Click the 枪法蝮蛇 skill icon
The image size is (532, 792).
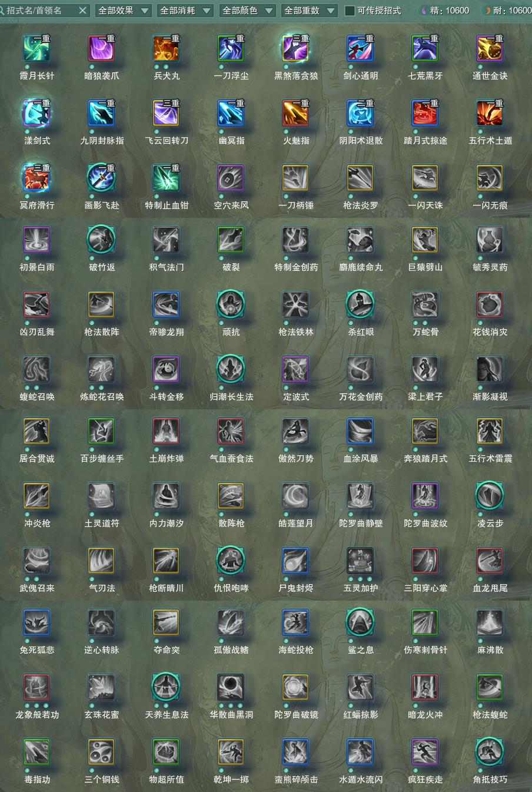490,687
